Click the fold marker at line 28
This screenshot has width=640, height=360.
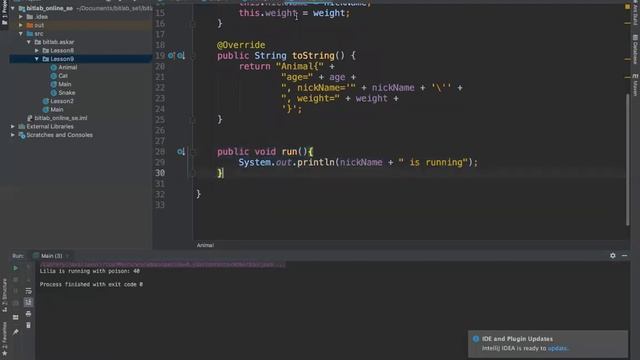[x=193, y=152]
